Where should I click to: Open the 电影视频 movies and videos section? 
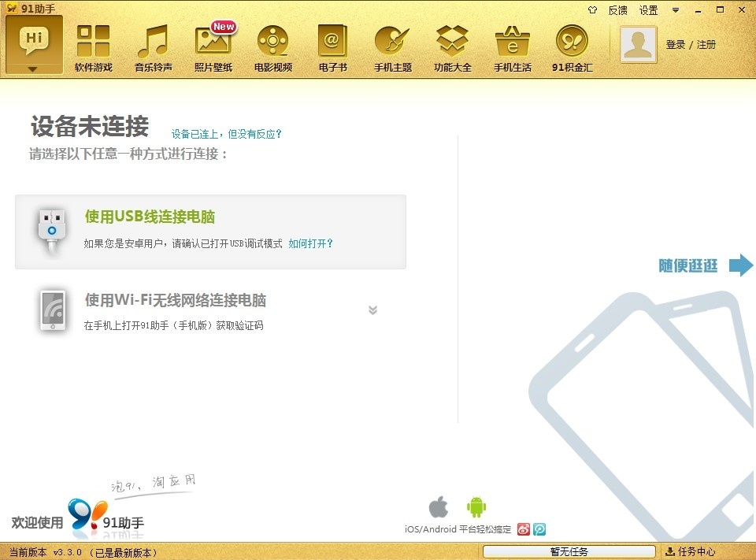click(273, 48)
